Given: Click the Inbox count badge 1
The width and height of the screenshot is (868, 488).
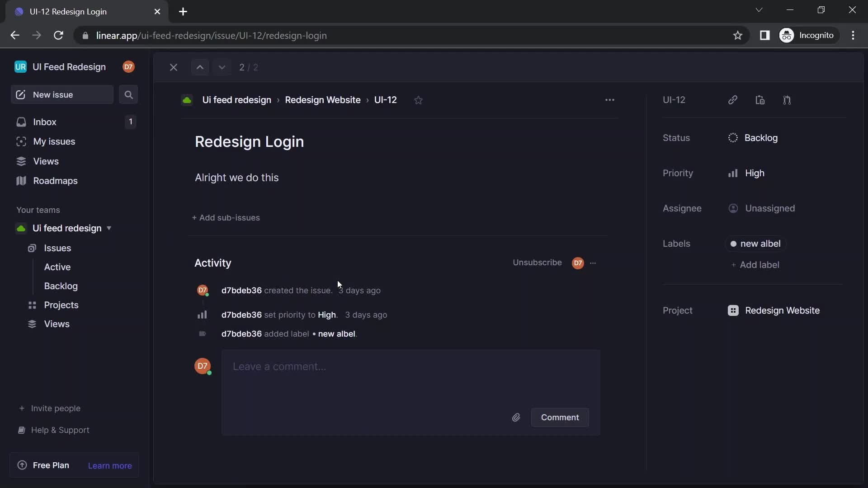Looking at the screenshot, I should [x=131, y=122].
